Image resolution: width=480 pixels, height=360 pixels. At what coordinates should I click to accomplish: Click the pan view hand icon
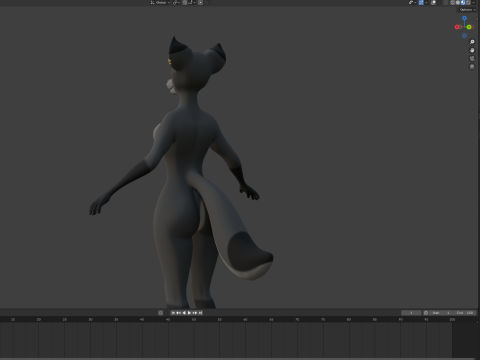(472, 50)
